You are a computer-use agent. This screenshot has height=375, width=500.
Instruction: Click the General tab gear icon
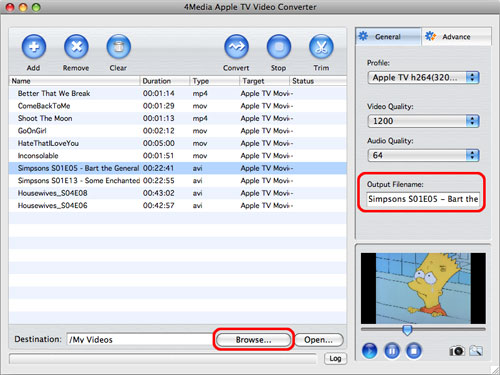(363, 36)
